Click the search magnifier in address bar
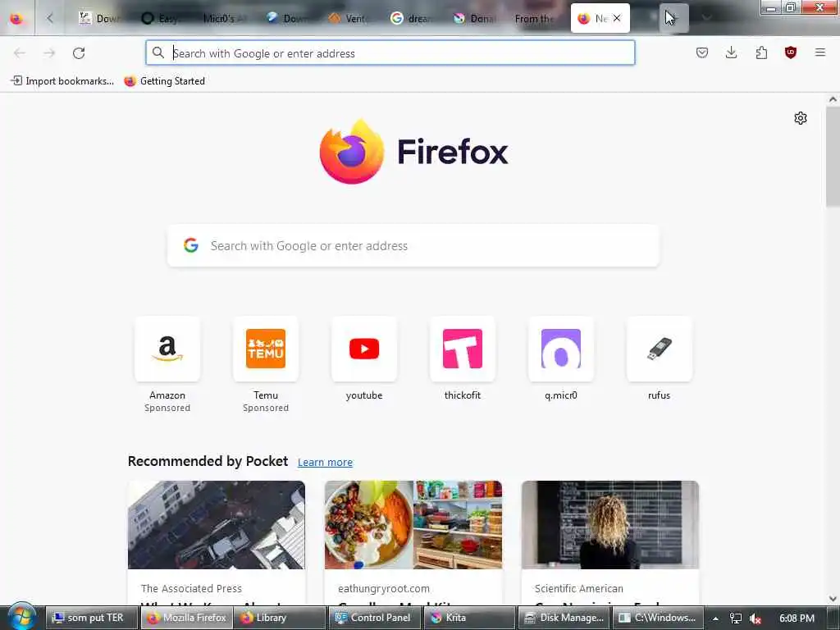The image size is (840, 630). coord(158,53)
